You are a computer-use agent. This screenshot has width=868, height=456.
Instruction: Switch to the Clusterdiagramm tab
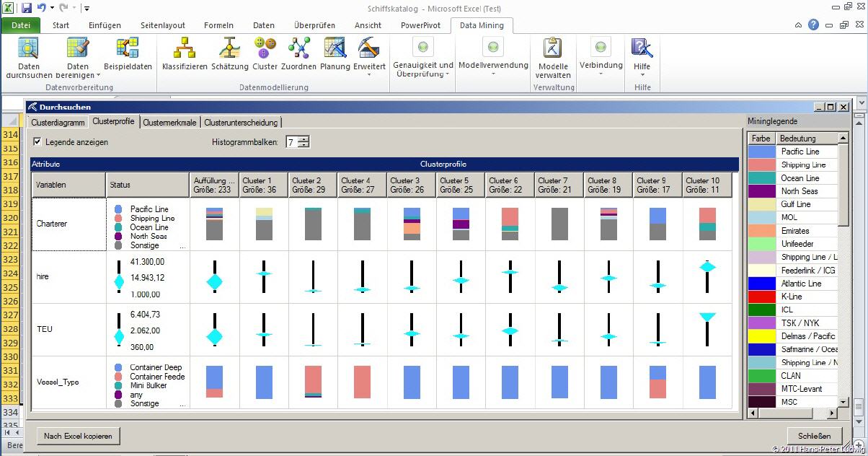click(58, 123)
